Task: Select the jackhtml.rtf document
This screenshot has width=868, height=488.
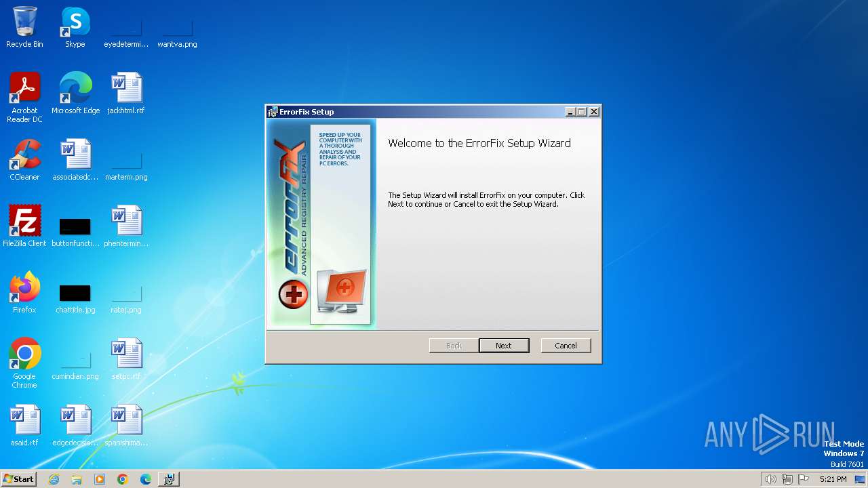Action: click(126, 94)
